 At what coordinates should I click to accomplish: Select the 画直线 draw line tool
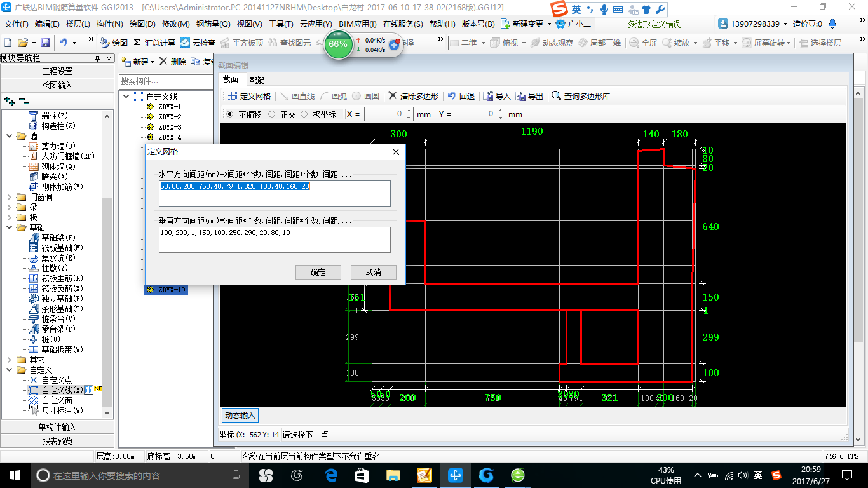[297, 96]
